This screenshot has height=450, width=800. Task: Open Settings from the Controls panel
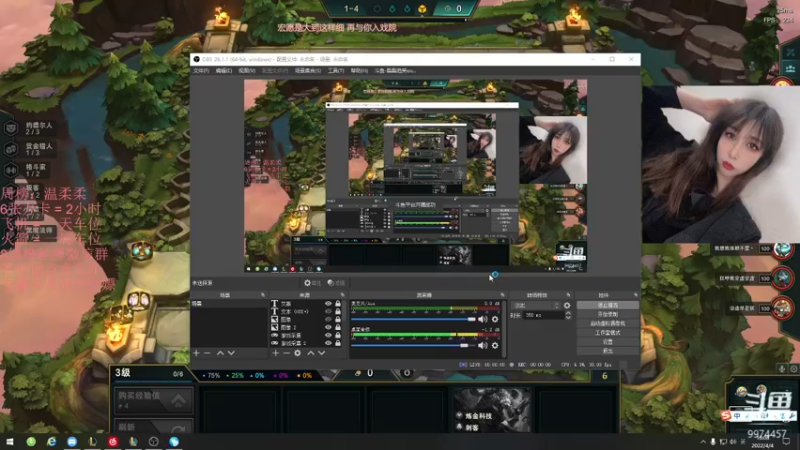coord(607,342)
